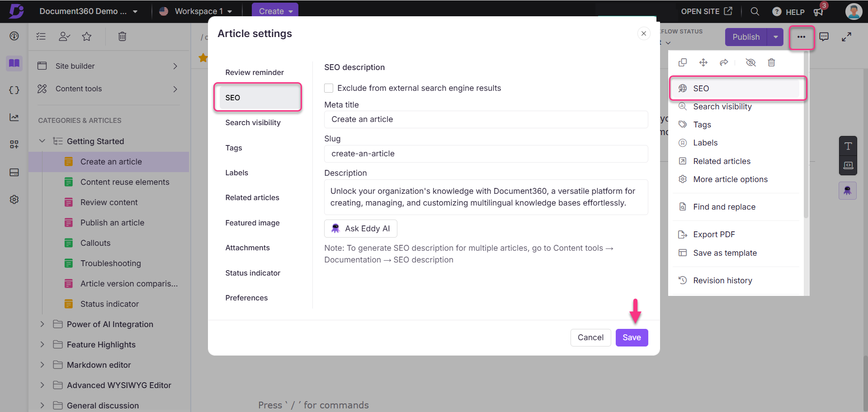Click the Save button
The image size is (868, 412).
click(x=632, y=337)
